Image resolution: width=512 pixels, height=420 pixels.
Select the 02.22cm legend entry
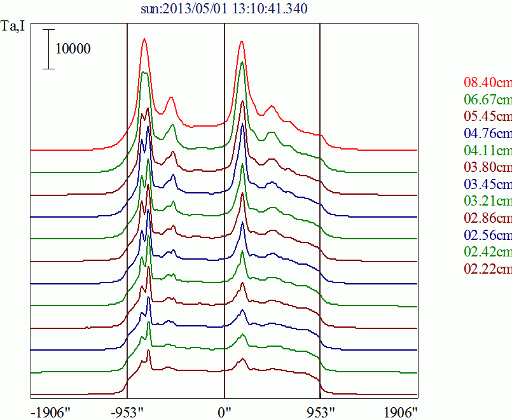pyautogui.click(x=488, y=269)
